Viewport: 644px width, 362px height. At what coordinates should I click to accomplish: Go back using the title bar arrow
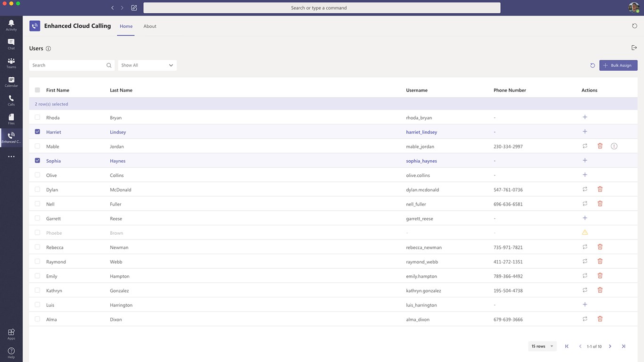click(x=113, y=8)
